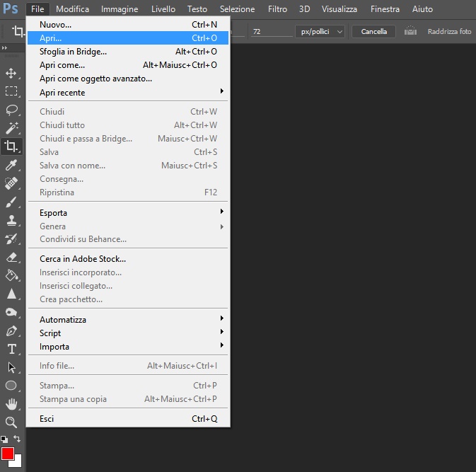Choose Nuovo... from File menu

[128, 25]
